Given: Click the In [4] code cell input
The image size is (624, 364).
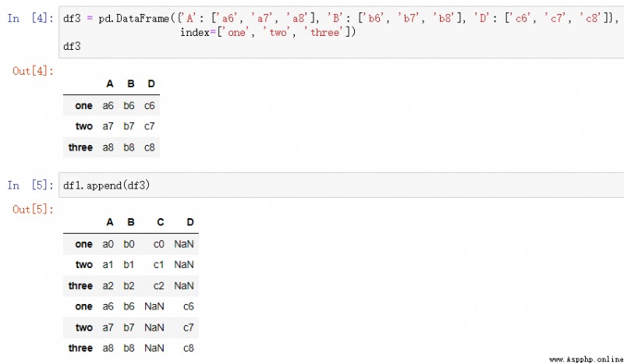Looking at the screenshot, I should click(342, 32).
